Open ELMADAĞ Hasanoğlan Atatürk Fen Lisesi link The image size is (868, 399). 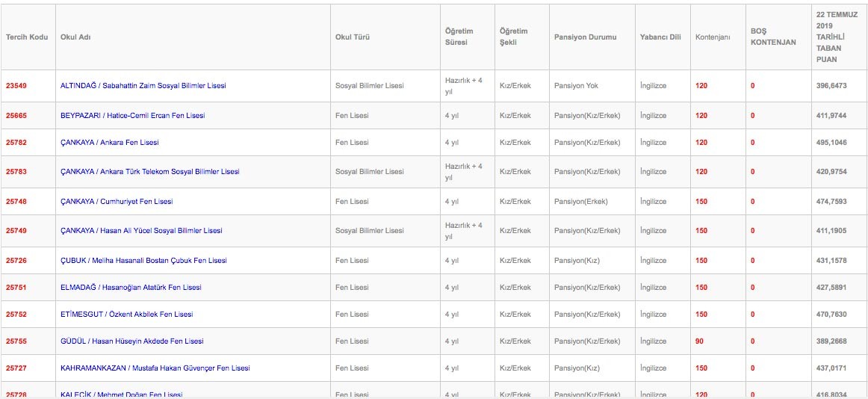(131, 288)
